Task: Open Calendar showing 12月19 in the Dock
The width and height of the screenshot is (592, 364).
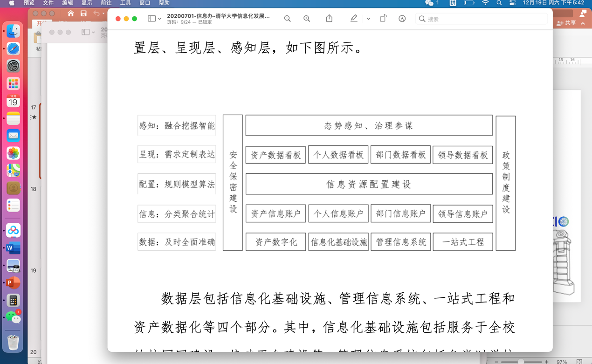Action: pyautogui.click(x=13, y=102)
